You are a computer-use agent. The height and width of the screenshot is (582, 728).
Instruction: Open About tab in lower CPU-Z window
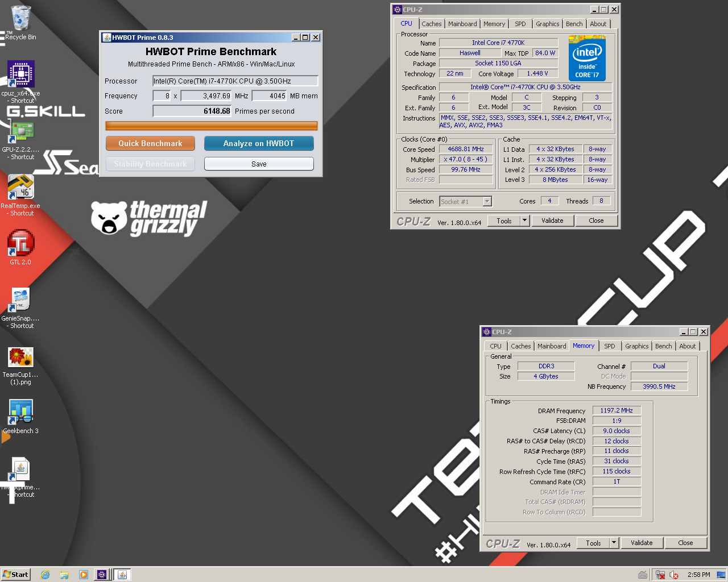(x=688, y=346)
